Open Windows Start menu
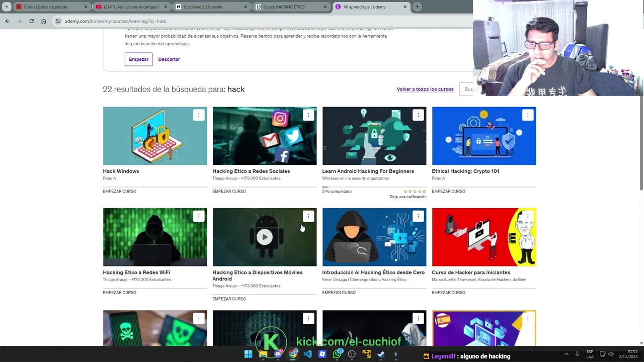 pyautogui.click(x=248, y=354)
